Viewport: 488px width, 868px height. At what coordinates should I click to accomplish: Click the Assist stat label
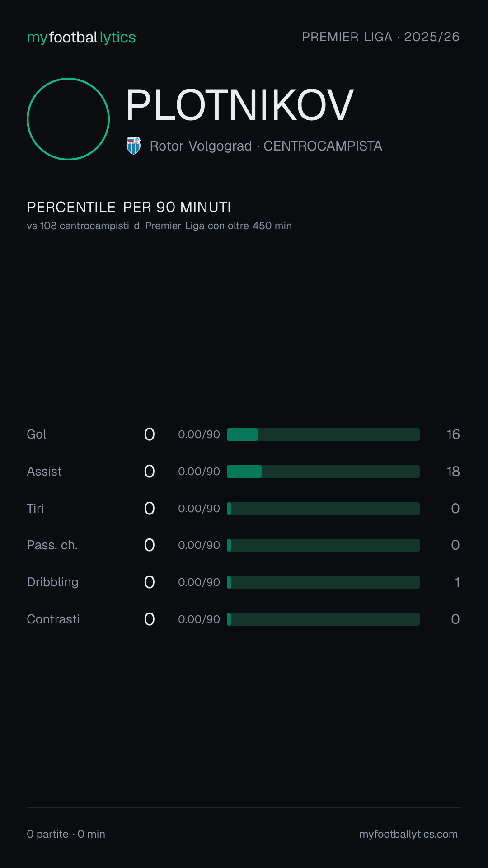point(44,472)
